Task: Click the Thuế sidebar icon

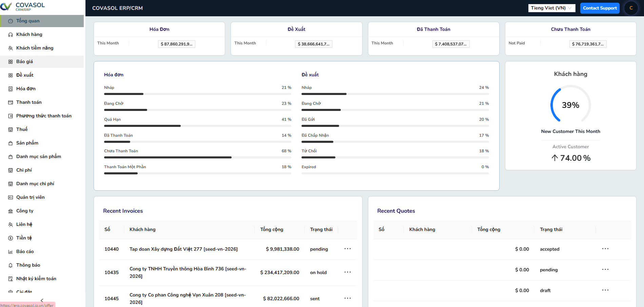Action: point(10,129)
